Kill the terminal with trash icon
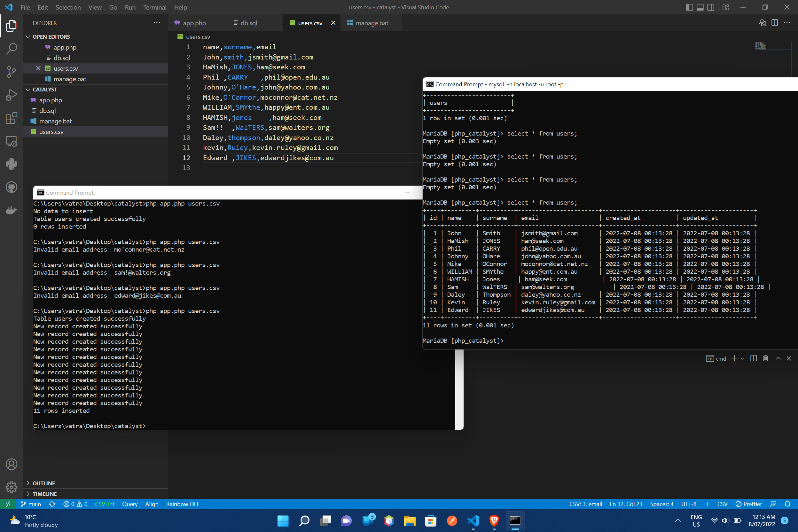The width and height of the screenshot is (798, 532). click(765, 358)
